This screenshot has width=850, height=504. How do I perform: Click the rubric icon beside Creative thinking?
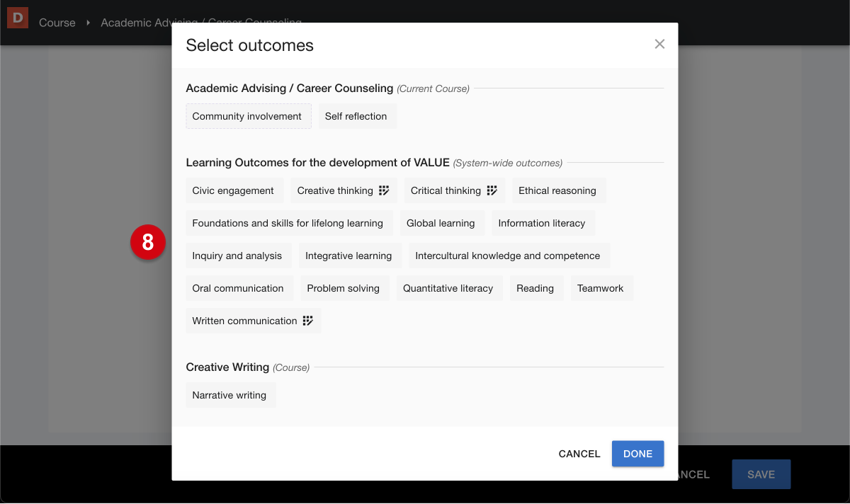[x=384, y=190]
